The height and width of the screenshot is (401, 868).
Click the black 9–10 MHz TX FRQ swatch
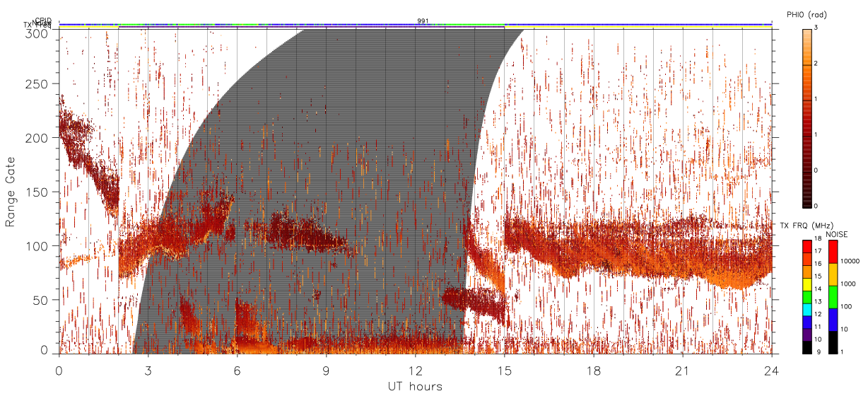pyautogui.click(x=807, y=347)
